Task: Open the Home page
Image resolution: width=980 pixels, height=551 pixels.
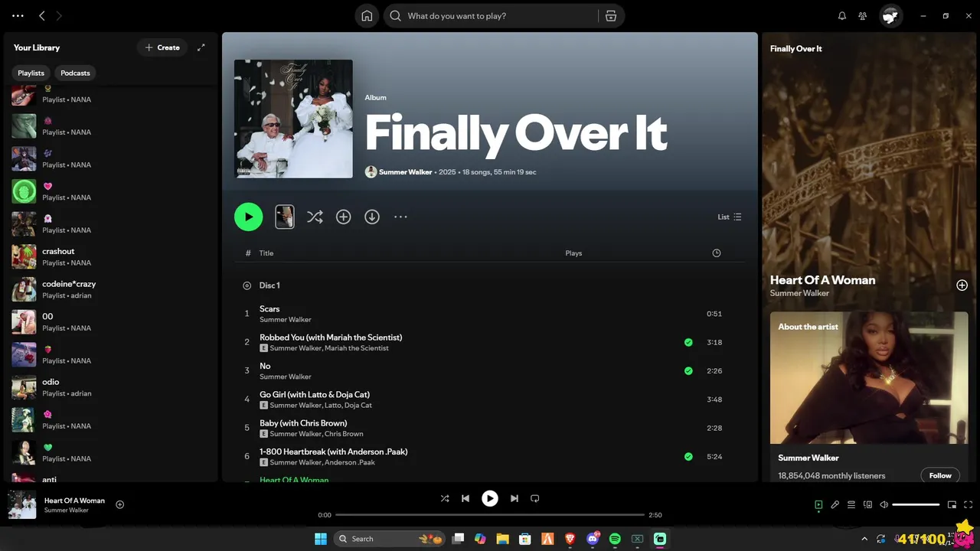Action: [367, 15]
